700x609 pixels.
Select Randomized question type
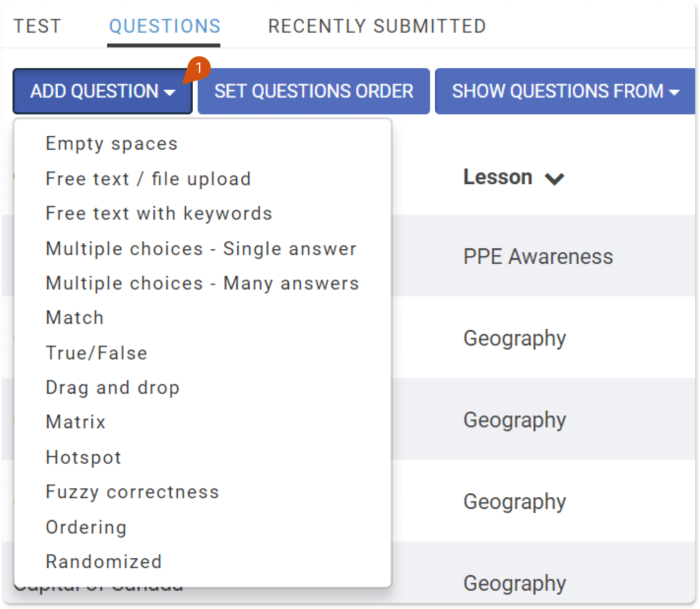pos(104,562)
